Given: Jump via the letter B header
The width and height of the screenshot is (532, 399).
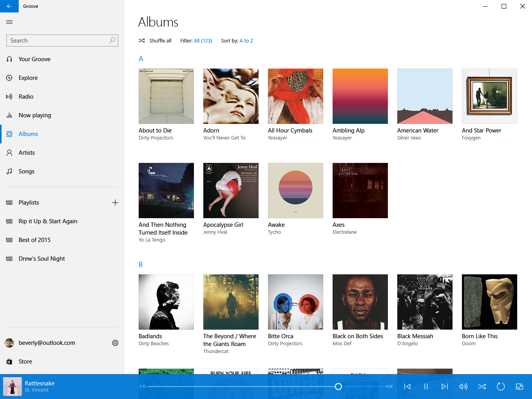Looking at the screenshot, I should (x=141, y=265).
